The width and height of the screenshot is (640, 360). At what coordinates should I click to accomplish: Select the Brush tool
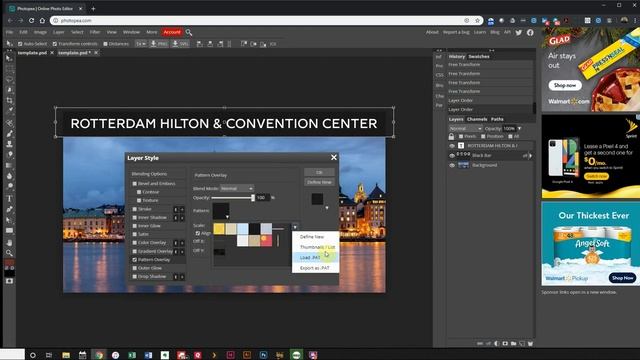pyautogui.click(x=9, y=133)
